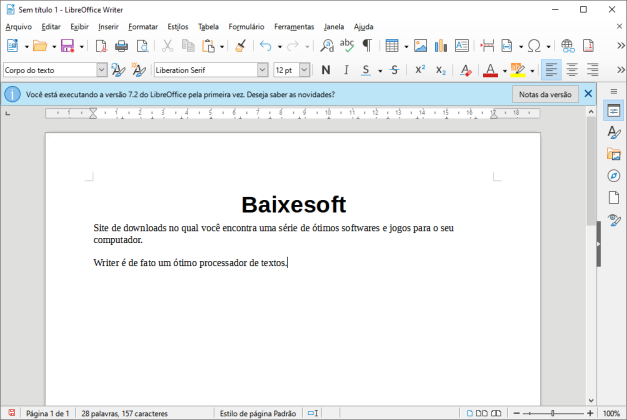Apply subscript X₂ formatting

(441, 70)
